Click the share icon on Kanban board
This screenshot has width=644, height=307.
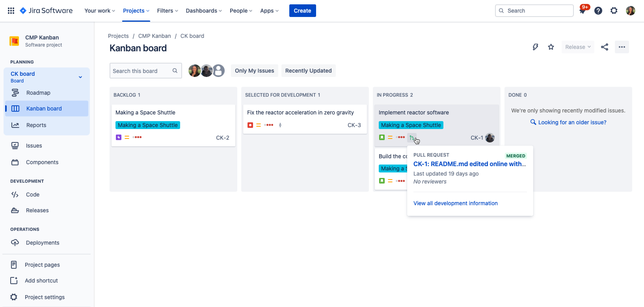(x=604, y=47)
